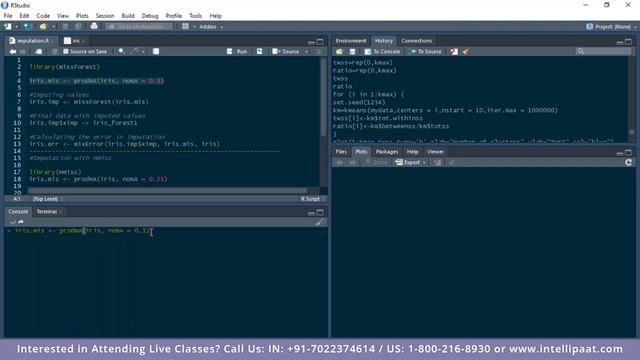This screenshot has width=640, height=360.
Task: Open the Session menu
Action: (x=105, y=16)
